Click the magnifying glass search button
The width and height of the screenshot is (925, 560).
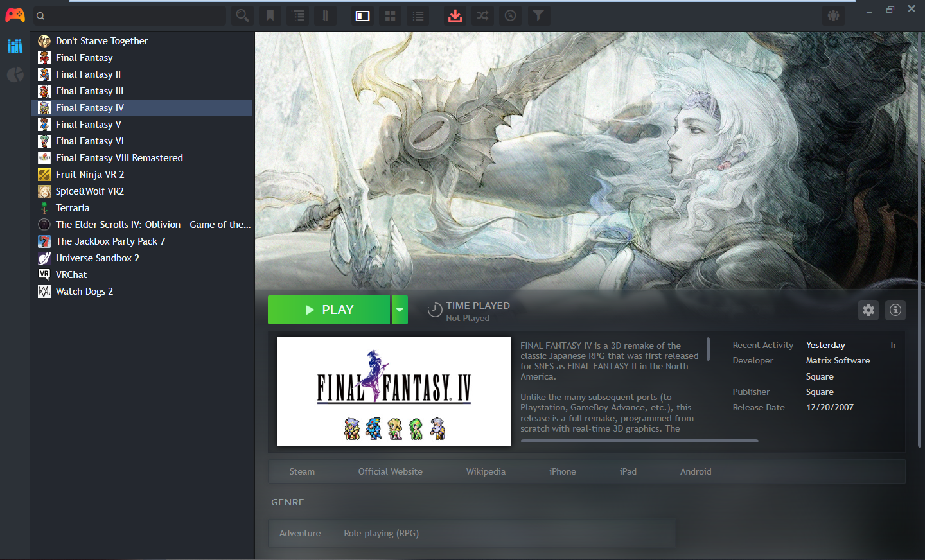click(242, 16)
